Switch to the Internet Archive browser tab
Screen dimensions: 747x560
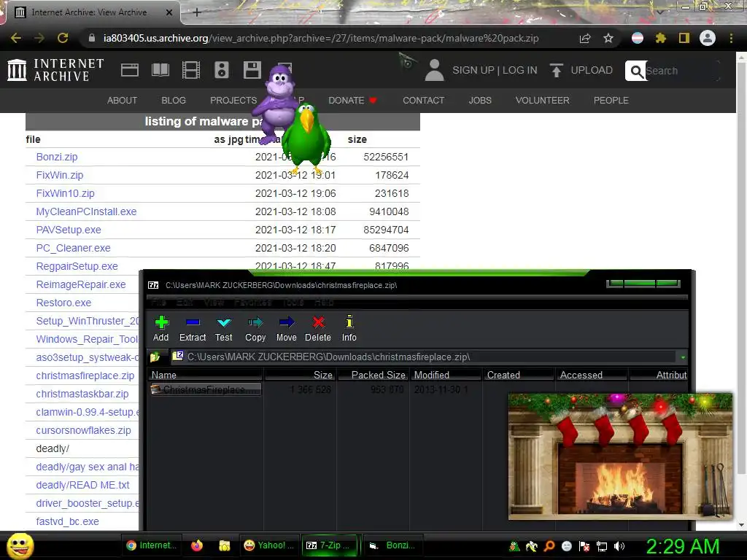93,12
